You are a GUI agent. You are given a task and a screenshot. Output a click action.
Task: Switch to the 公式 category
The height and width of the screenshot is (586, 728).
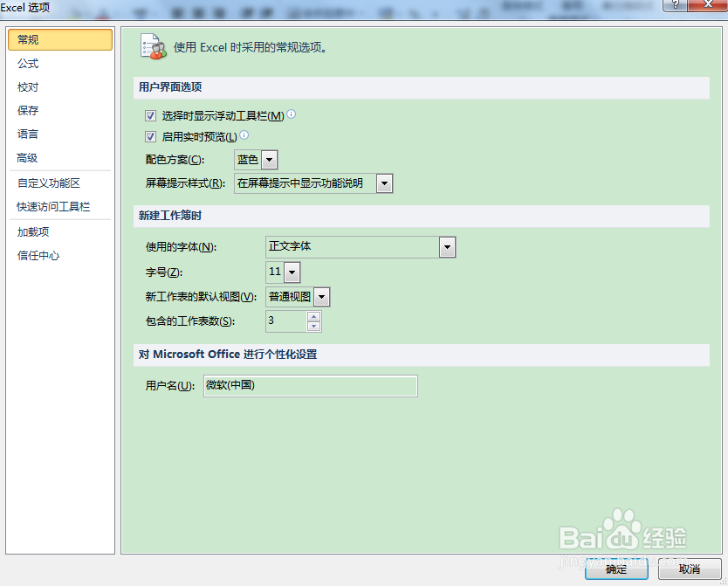[x=28, y=63]
